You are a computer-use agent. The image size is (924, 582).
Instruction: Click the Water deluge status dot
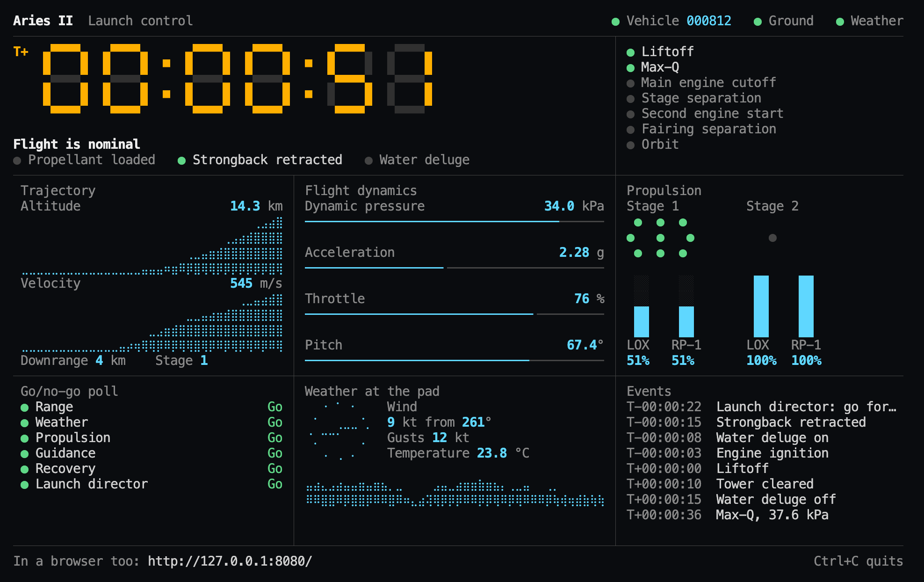click(x=368, y=160)
